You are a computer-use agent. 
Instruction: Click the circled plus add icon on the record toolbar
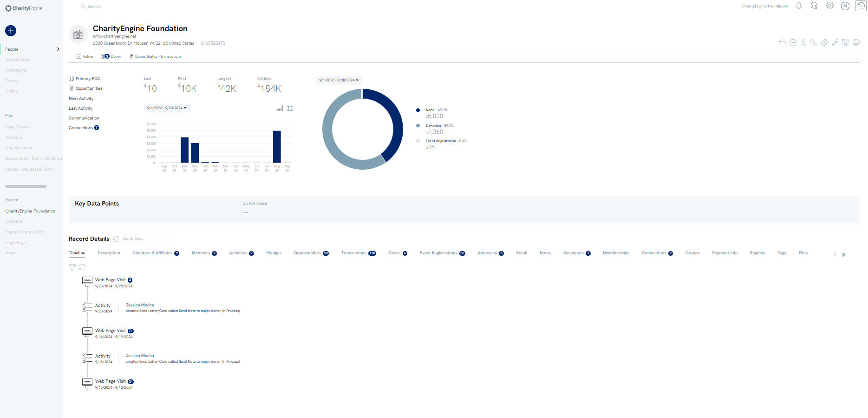click(793, 42)
